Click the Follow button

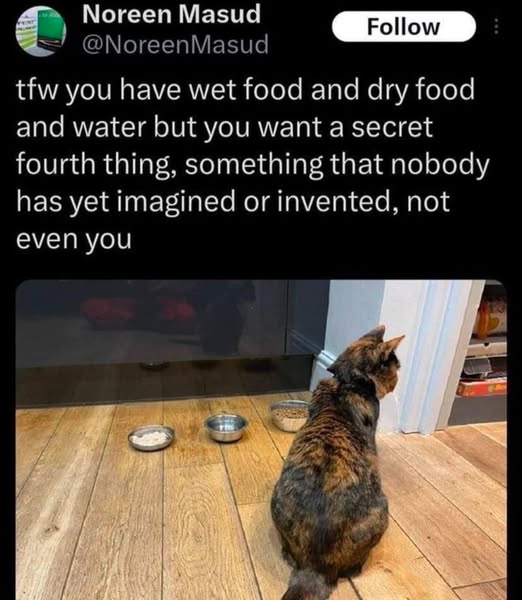[x=404, y=27]
